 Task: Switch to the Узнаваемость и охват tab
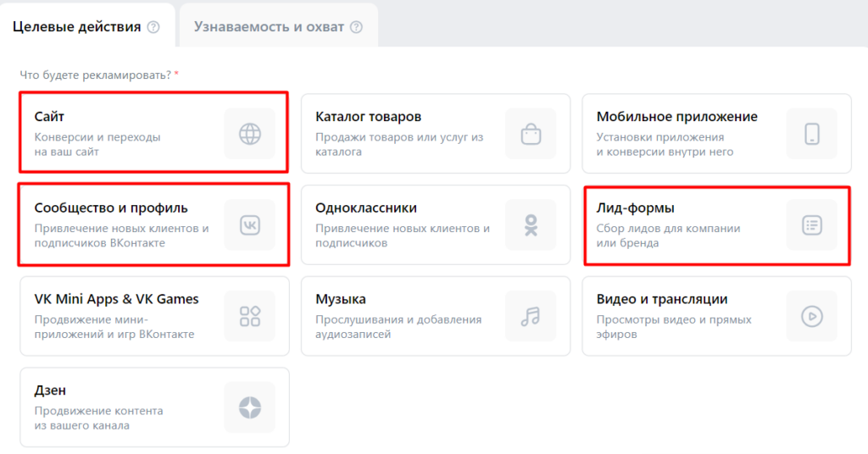pyautogui.click(x=278, y=26)
